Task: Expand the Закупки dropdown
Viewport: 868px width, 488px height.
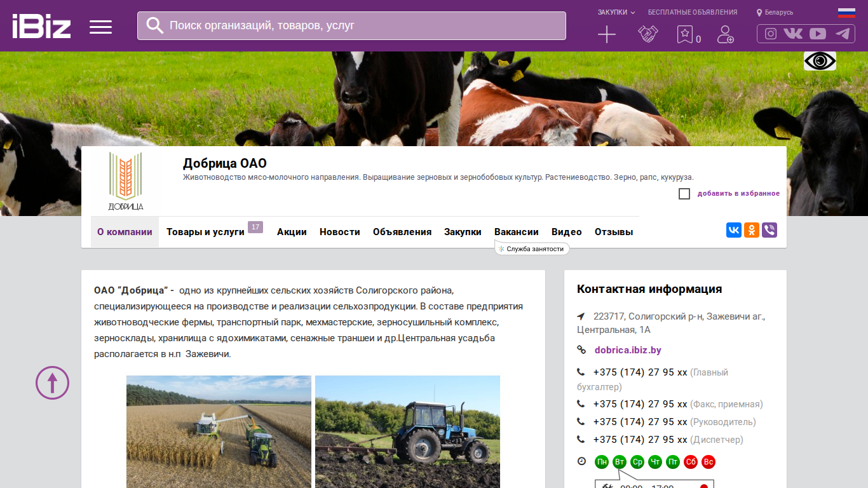Action: pos(616,12)
